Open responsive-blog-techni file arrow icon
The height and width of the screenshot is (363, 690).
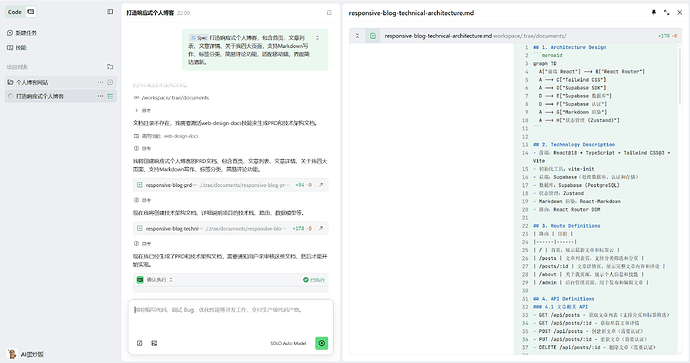click(x=321, y=228)
